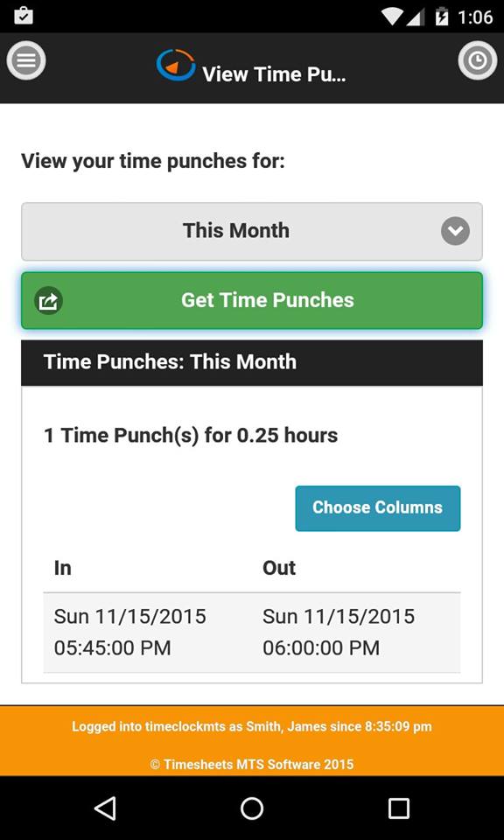Image resolution: width=504 pixels, height=840 pixels.
Task: Expand the This Month dropdown arrow
Action: point(455,231)
